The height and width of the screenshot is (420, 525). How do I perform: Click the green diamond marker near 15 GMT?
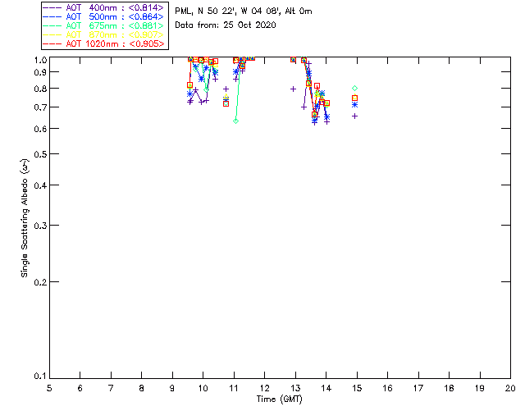(354, 88)
